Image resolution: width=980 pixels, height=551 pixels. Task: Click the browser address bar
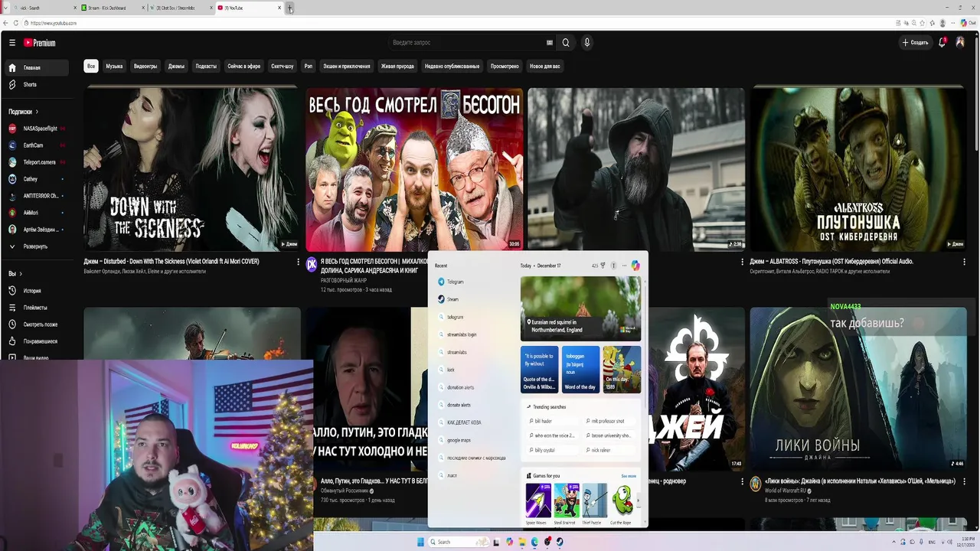click(459, 23)
